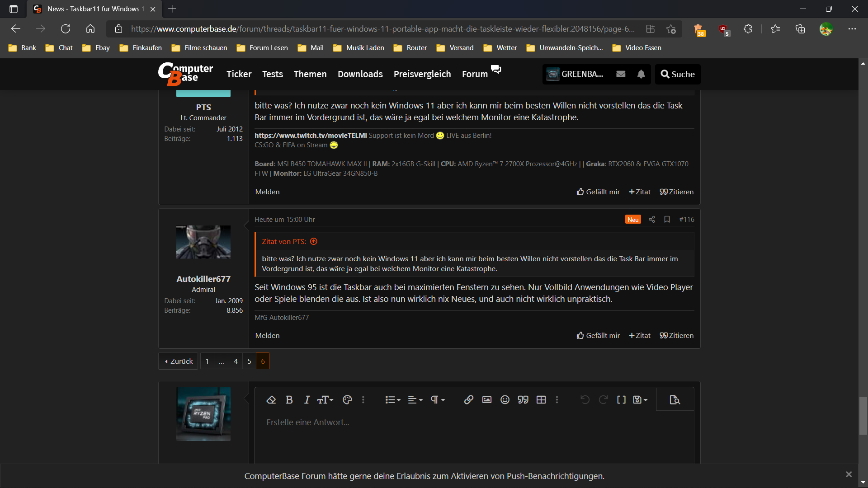868x488 pixels.
Task: Expand the font size dropdown
Action: (325, 400)
